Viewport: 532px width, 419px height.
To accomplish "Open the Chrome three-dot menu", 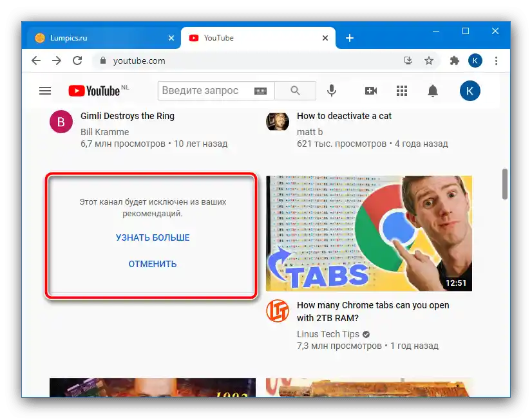I will [496, 61].
